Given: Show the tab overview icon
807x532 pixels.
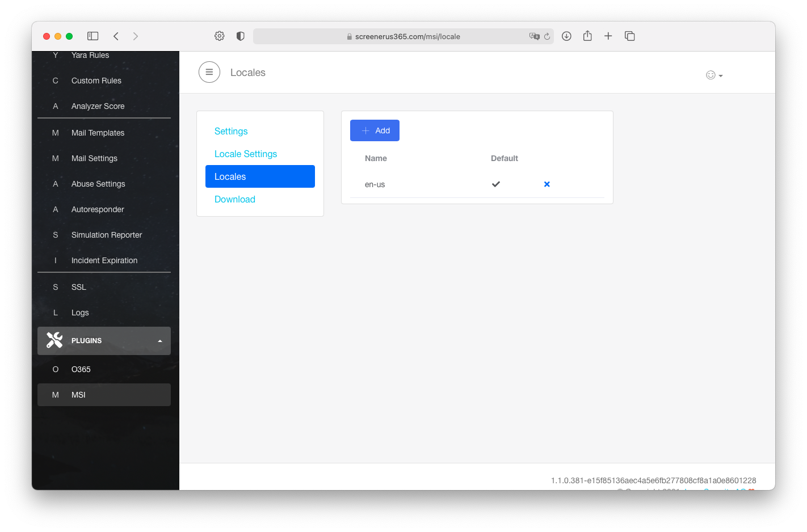Looking at the screenshot, I should [629, 36].
